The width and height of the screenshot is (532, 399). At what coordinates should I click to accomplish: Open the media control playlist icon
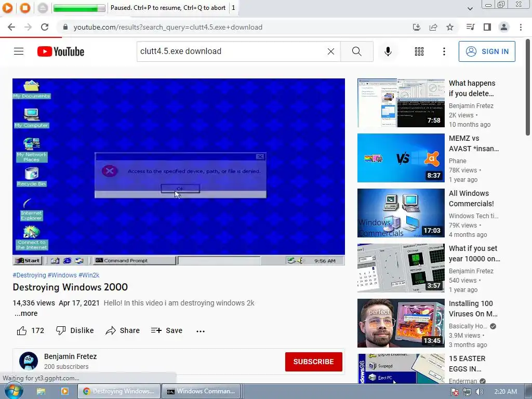click(470, 27)
